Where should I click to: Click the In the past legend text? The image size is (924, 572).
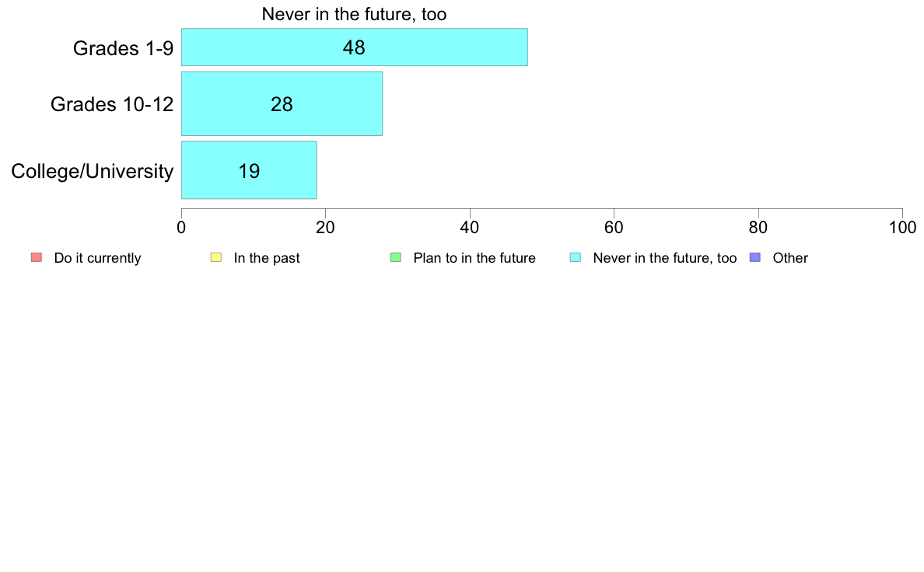coord(267,258)
